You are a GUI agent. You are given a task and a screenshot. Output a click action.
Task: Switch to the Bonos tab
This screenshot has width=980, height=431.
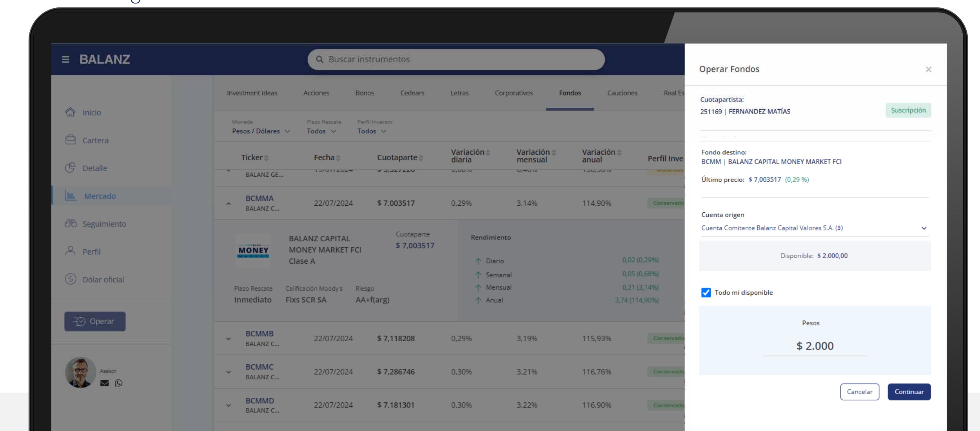[365, 93]
